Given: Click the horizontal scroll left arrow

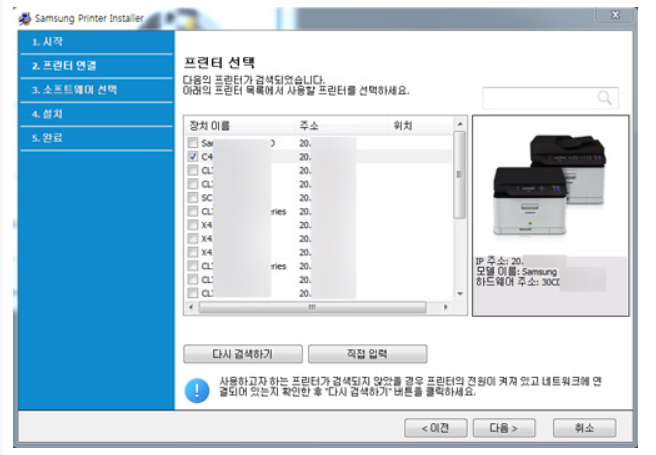Looking at the screenshot, I should [x=191, y=307].
